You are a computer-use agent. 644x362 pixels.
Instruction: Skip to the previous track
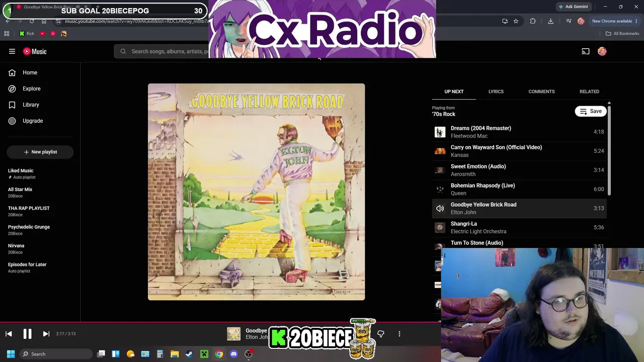[9, 334]
